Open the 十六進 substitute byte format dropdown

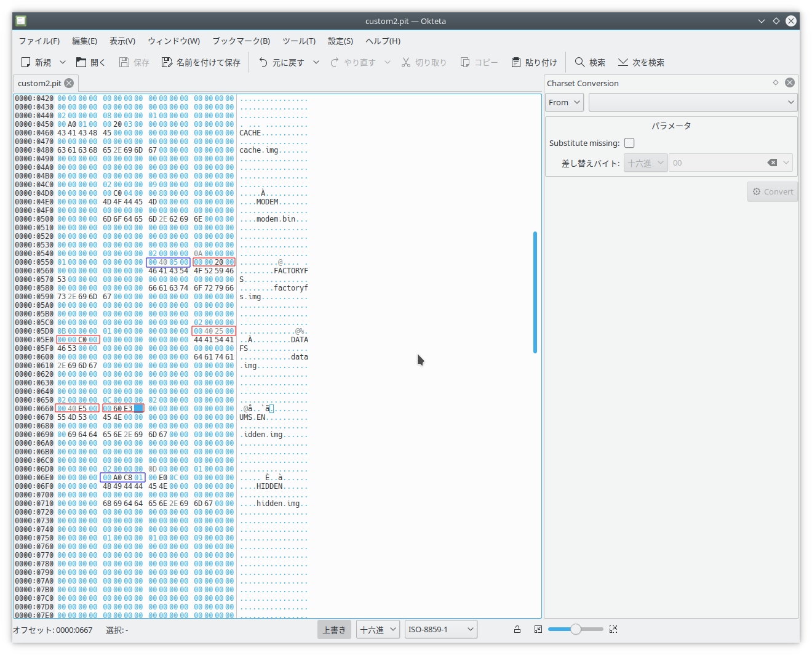click(x=645, y=163)
